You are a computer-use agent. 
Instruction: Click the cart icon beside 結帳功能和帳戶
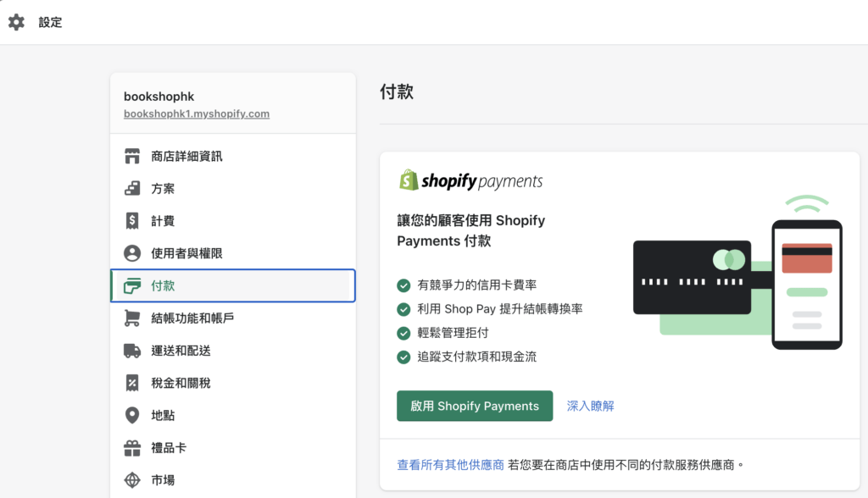pos(131,318)
